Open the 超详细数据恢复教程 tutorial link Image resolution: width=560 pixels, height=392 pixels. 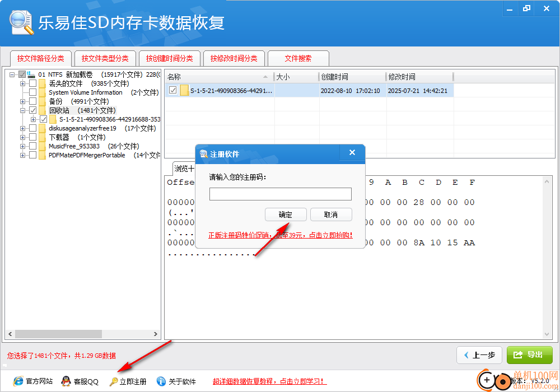(270, 381)
